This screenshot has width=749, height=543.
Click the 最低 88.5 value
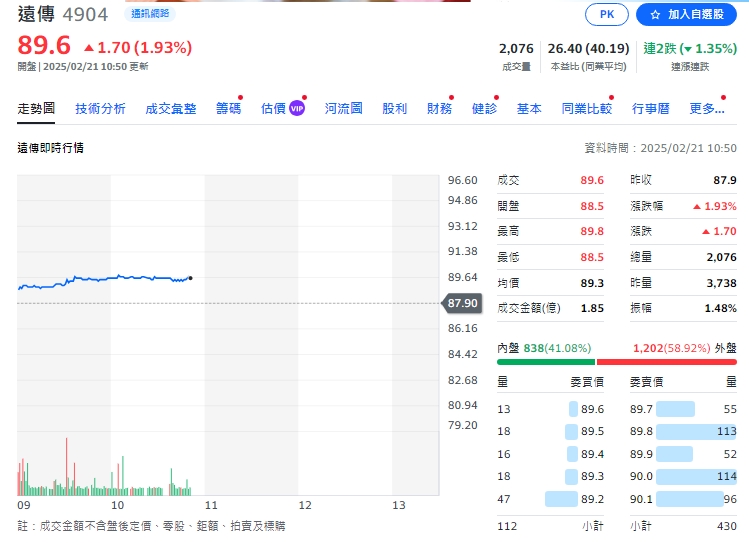(592, 257)
